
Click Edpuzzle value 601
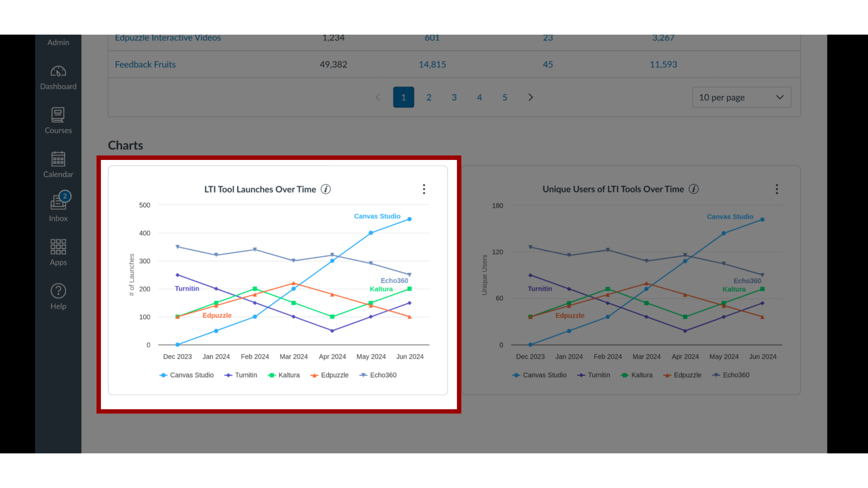[x=432, y=38]
